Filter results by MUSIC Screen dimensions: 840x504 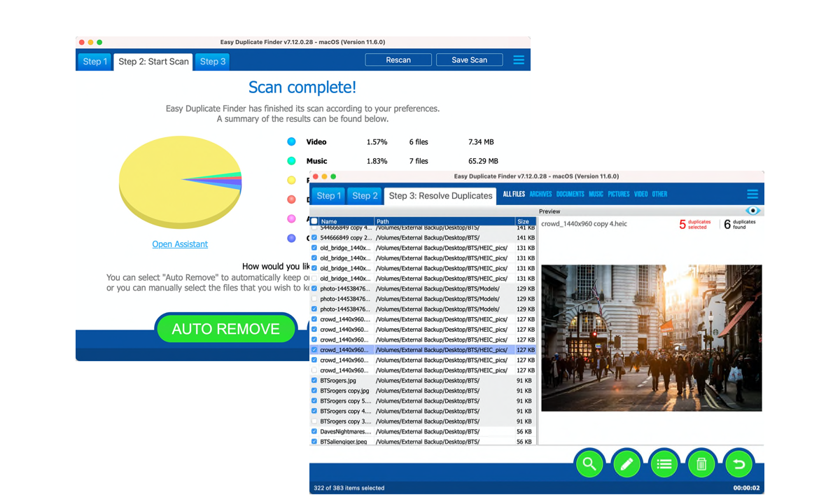pos(596,195)
